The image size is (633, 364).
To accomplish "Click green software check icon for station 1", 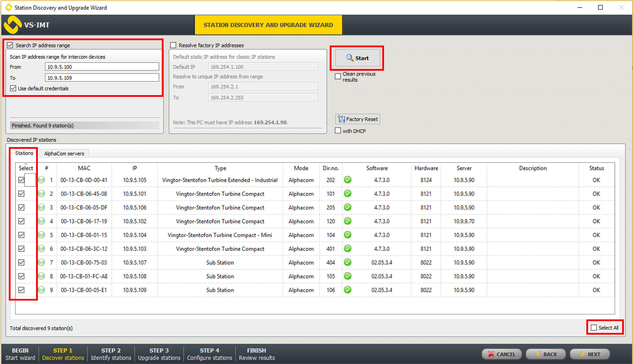I will [348, 180].
